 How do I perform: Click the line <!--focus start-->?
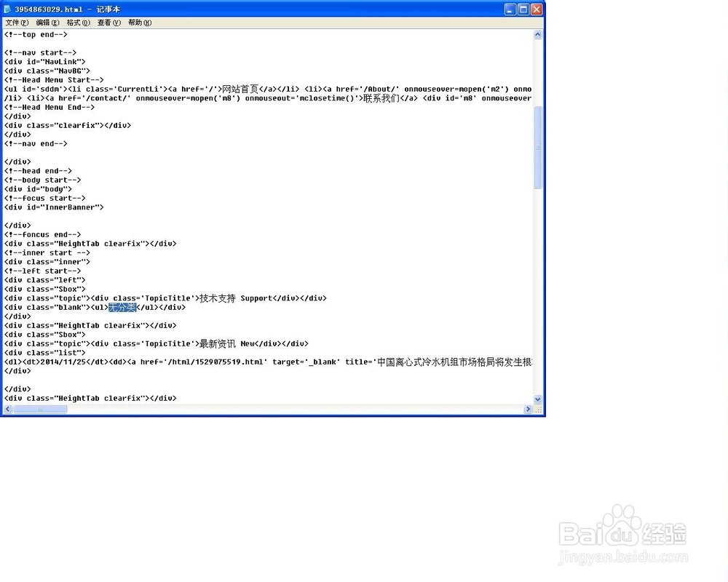click(x=45, y=198)
